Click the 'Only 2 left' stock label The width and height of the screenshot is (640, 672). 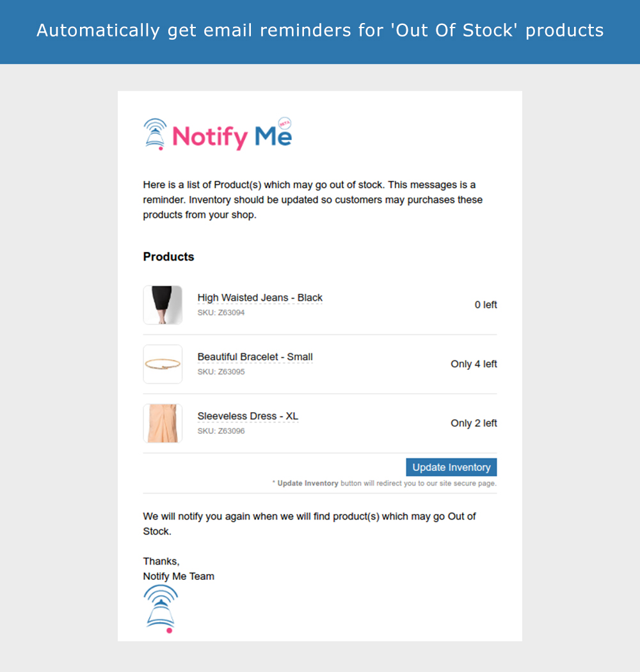tap(474, 423)
